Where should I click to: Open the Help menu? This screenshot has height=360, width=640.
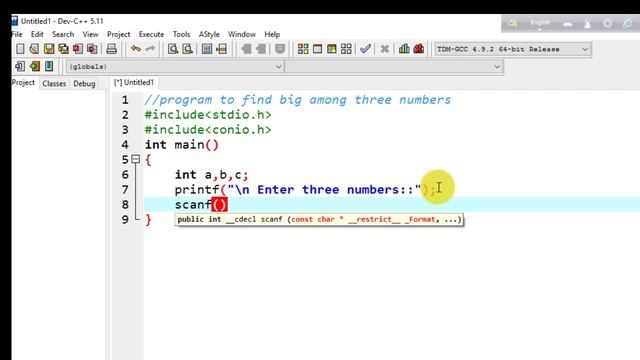coord(272,34)
